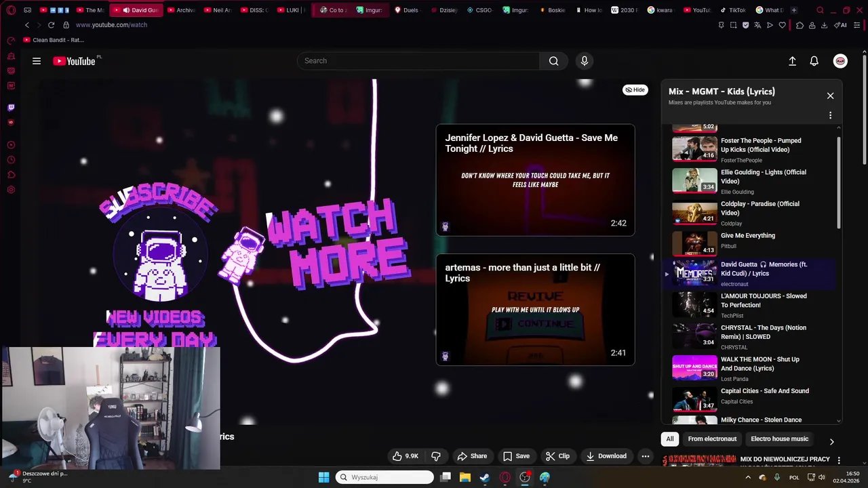
Task: Play Give Me Everything by Pitbull
Action: (x=751, y=243)
